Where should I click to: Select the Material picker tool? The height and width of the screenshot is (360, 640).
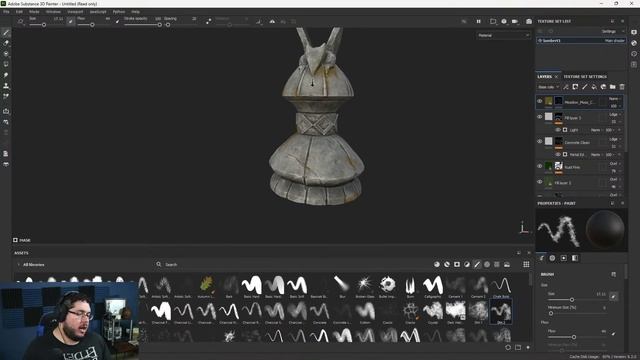click(x=6, y=96)
